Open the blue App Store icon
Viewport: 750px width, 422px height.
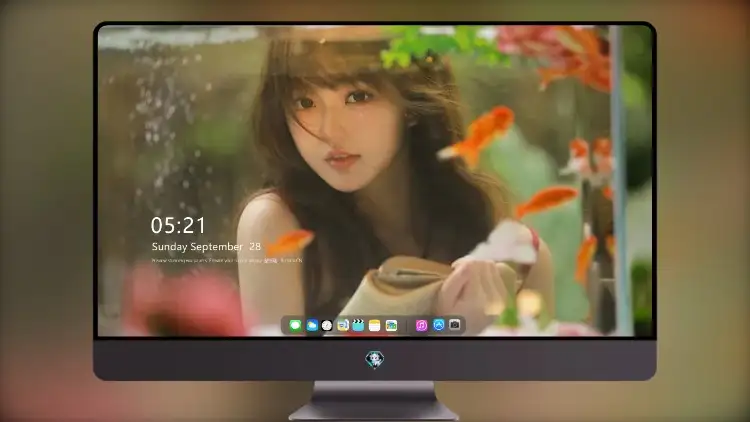point(439,325)
